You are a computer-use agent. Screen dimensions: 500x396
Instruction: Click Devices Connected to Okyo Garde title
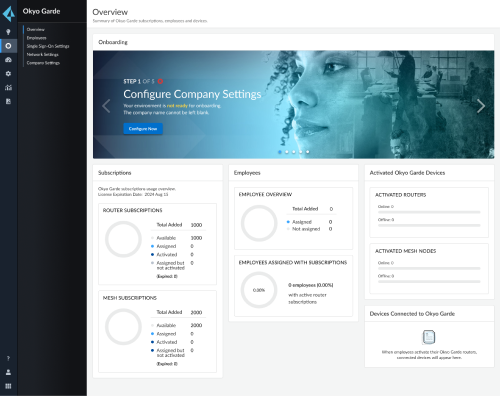pyautogui.click(x=412, y=314)
